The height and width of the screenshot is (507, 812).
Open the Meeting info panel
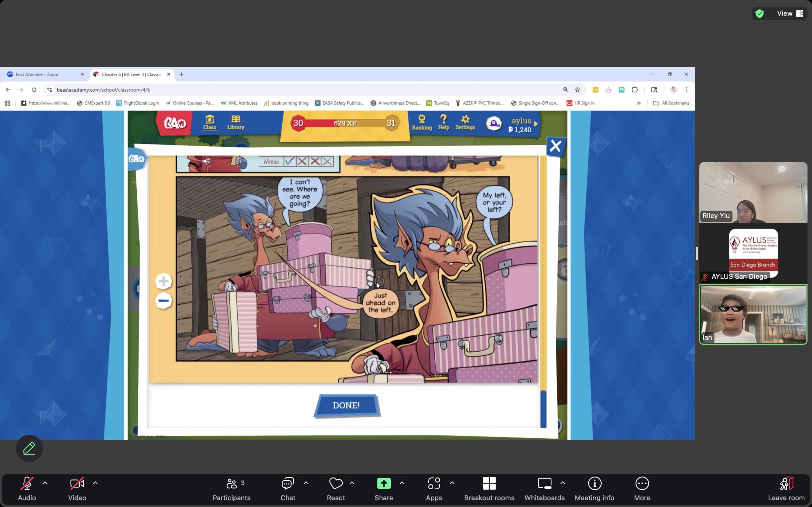(594, 484)
